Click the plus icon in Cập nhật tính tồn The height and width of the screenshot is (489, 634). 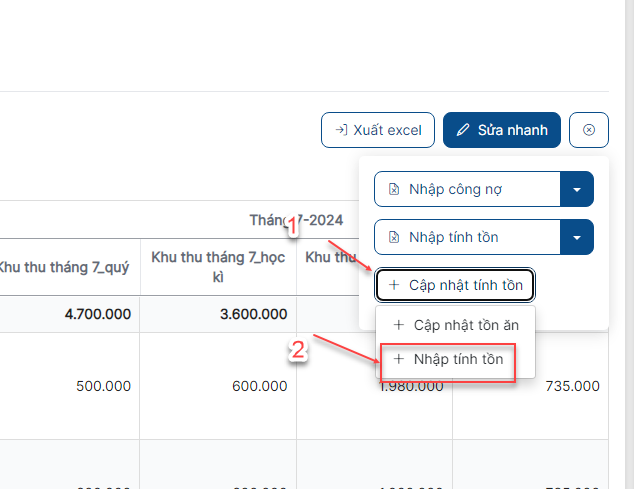point(394,285)
